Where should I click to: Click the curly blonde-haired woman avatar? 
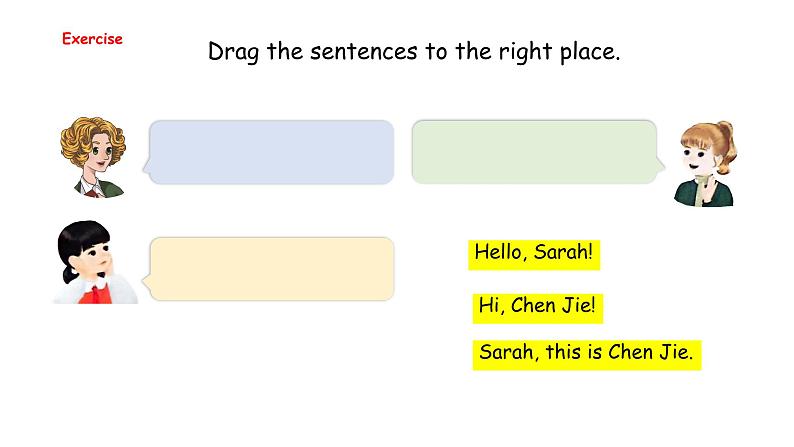click(93, 157)
